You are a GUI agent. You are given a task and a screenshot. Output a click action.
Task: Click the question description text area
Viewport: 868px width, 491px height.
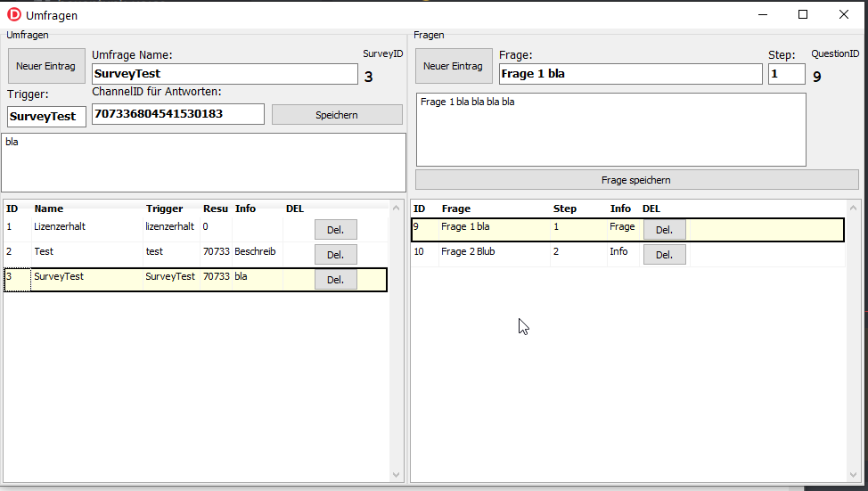point(610,129)
